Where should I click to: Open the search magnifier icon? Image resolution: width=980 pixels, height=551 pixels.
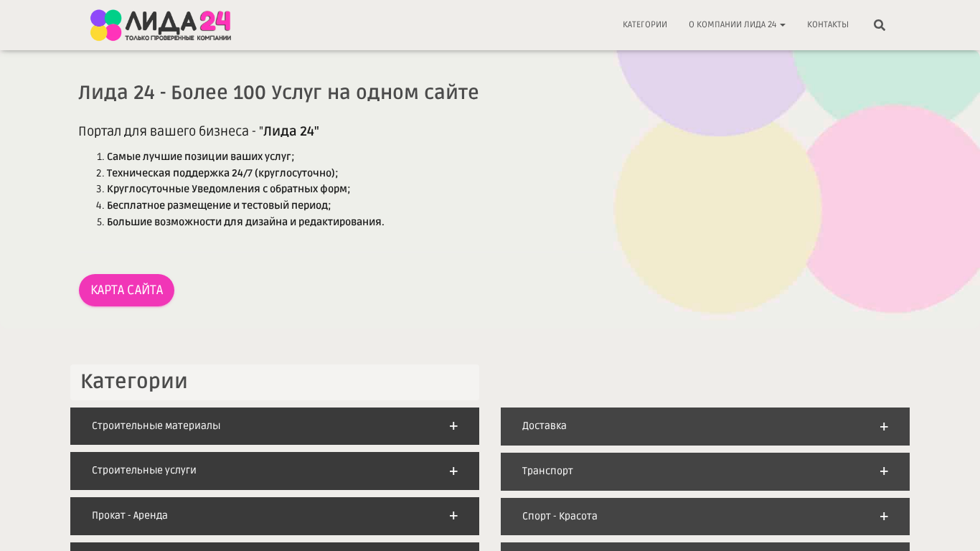coord(879,25)
